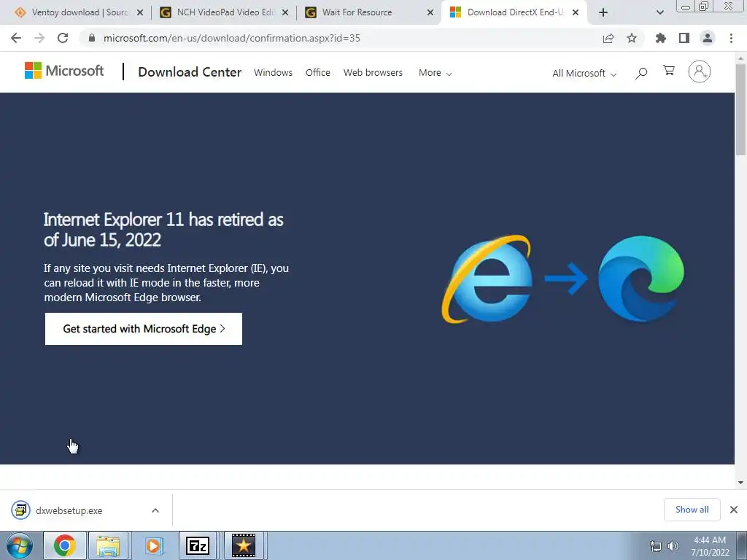
Task: Open downloaded dxwebsetup.exe file
Action: [69, 510]
